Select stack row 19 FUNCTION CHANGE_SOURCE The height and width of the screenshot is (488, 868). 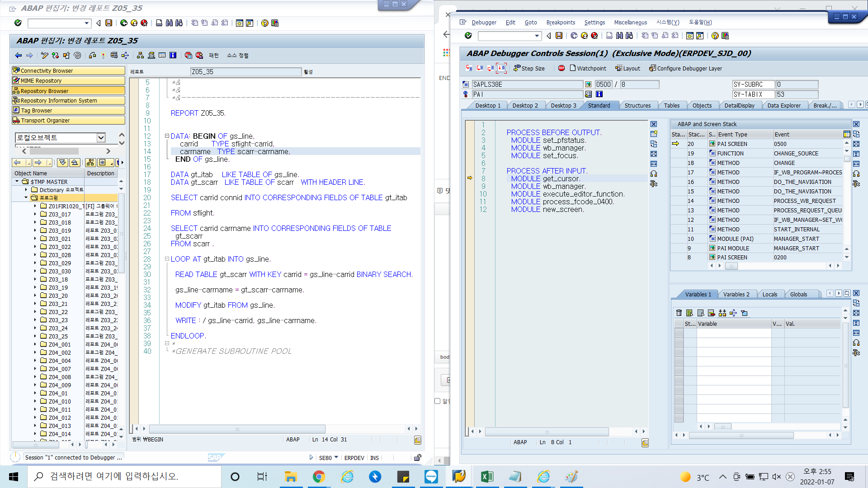tap(757, 153)
